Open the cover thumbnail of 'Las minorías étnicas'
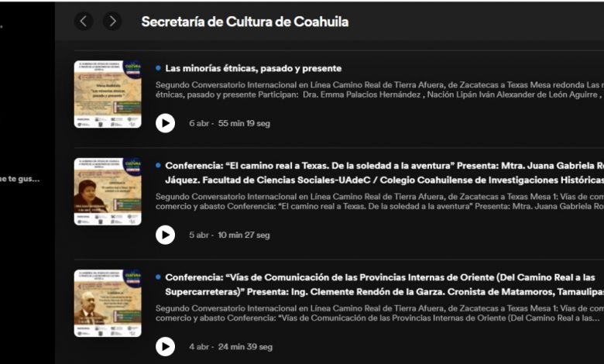604x364 pixels. coord(108,94)
